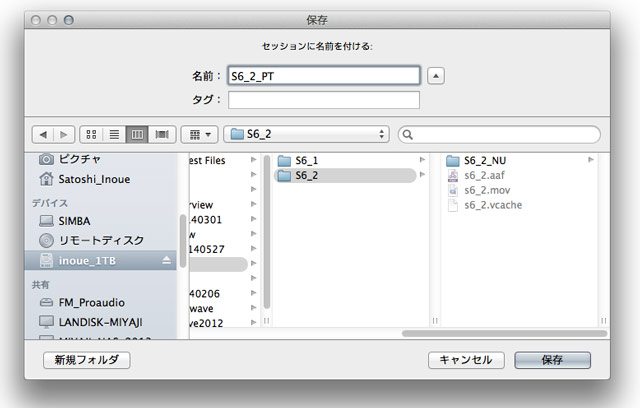Select Satoshi_Inoue in the sidebar
Viewport: 640px width, 408px height.
(x=101, y=179)
